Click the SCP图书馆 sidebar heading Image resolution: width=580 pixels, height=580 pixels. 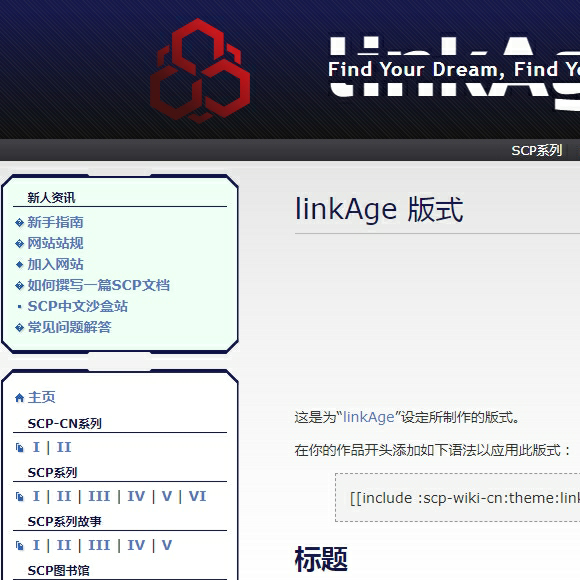click(58, 570)
